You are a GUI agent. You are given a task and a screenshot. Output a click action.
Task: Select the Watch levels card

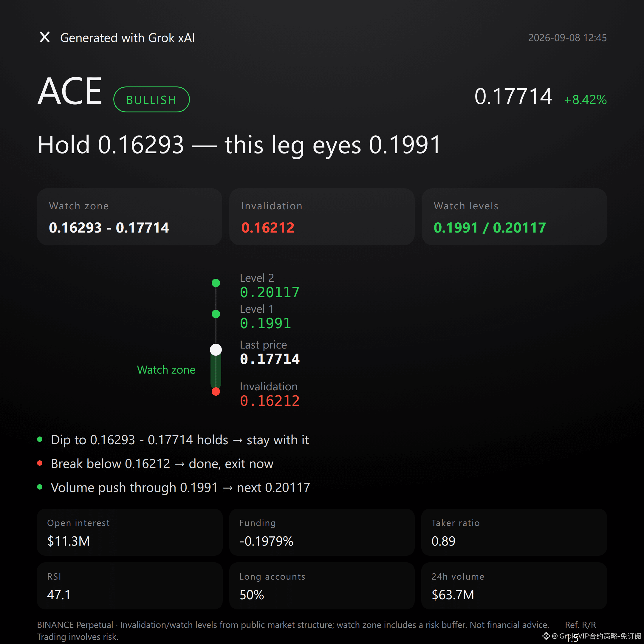[x=514, y=217]
